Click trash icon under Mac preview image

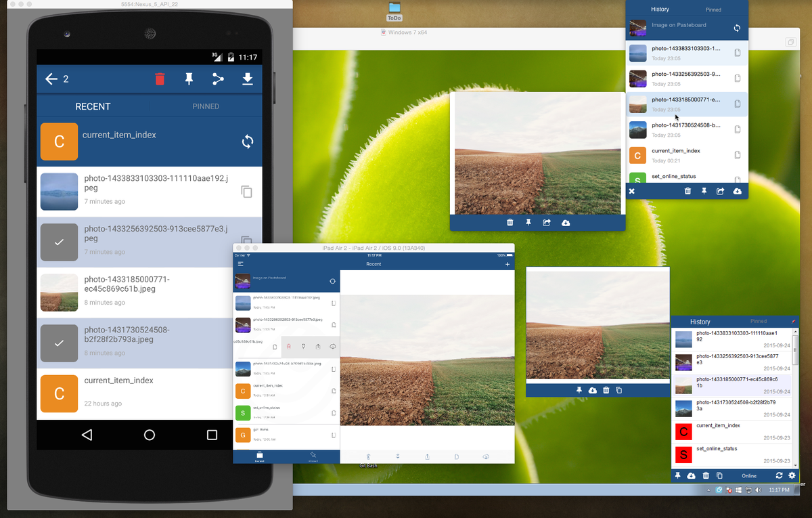pyautogui.click(x=510, y=222)
